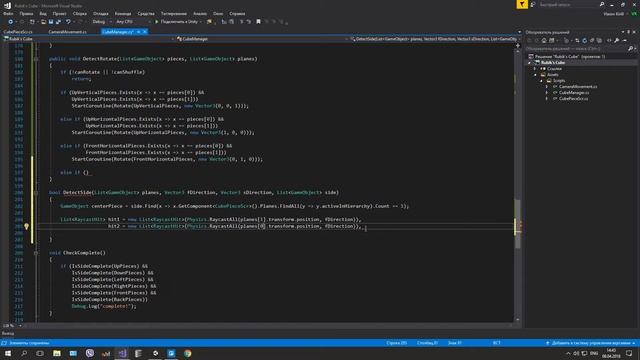Viewport: 640px width, 360px height.
Task: Toggle auto-hide pin on Solution Explorer panel
Action: pyautogui.click(x=629, y=32)
